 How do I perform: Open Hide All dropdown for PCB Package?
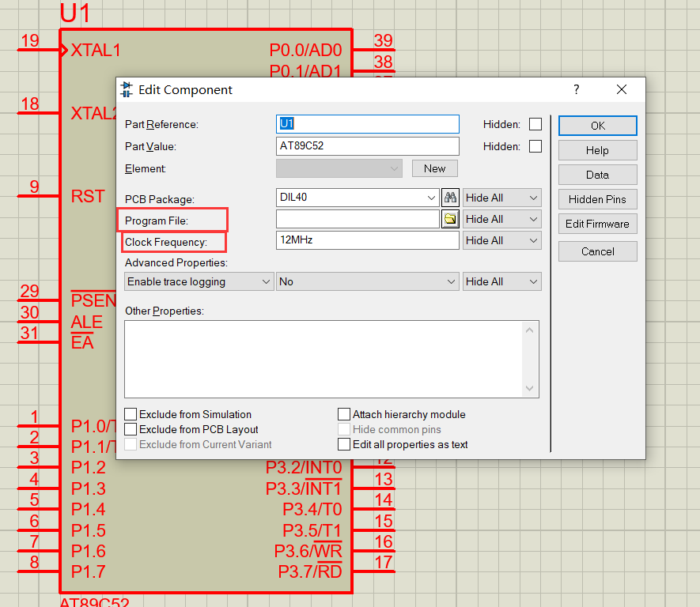pos(501,198)
